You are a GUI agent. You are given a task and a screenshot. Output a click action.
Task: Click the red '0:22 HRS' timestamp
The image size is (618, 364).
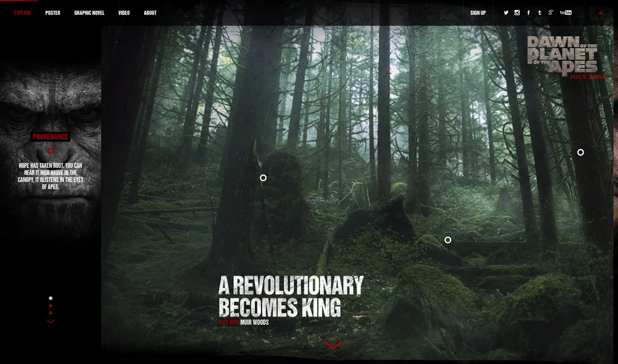point(229,323)
